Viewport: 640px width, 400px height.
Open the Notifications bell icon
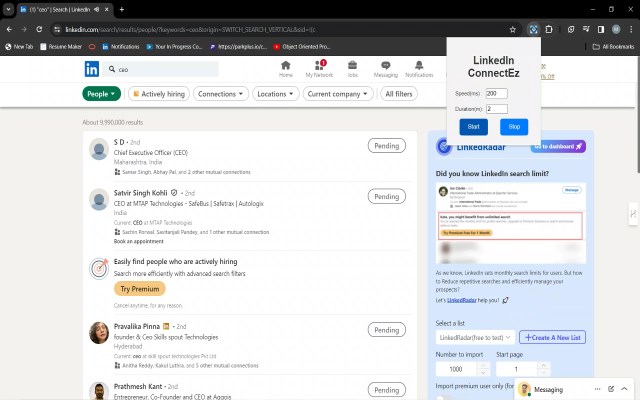(x=419, y=69)
